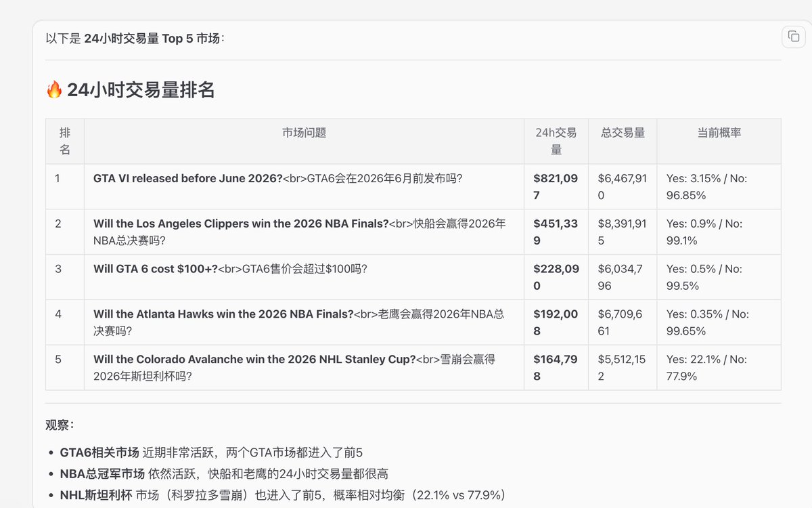Viewport: 812px width, 508px height.
Task: Click the 24h交易量 column header
Action: 556,141
